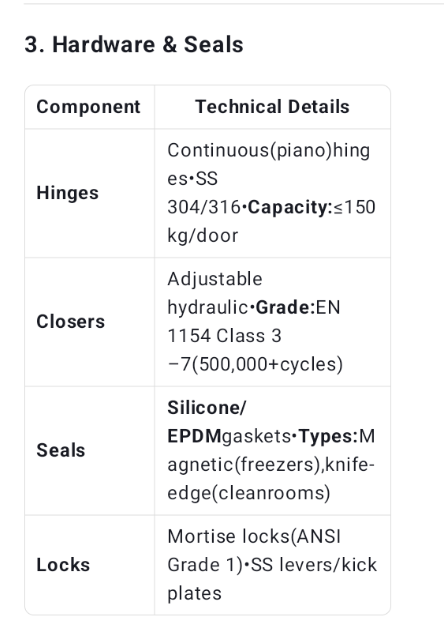Viewport: 444px width, 632px height.
Task: Click 'Mortise locks(ANSI' text
Action: click(254, 536)
